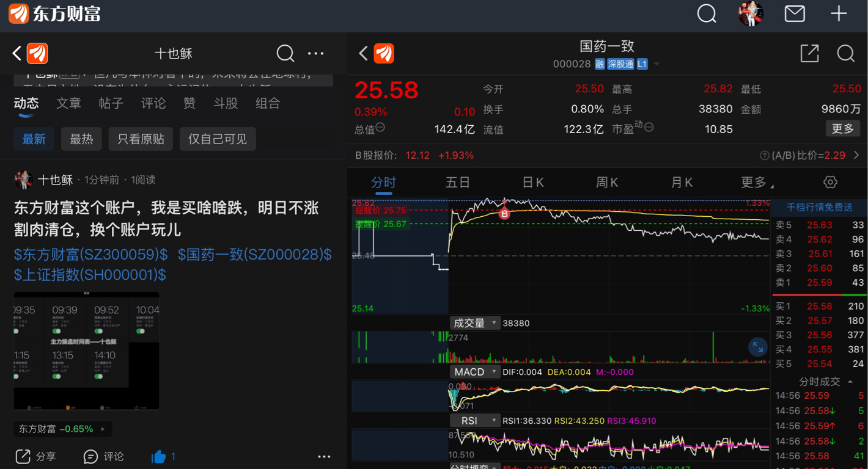Image resolution: width=868 pixels, height=469 pixels.
Task: Click the 深股通 badge
Action: point(620,64)
